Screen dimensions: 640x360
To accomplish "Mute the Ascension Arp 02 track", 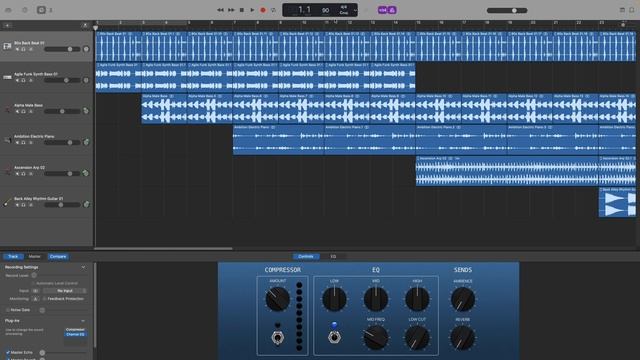I will click(x=17, y=174).
